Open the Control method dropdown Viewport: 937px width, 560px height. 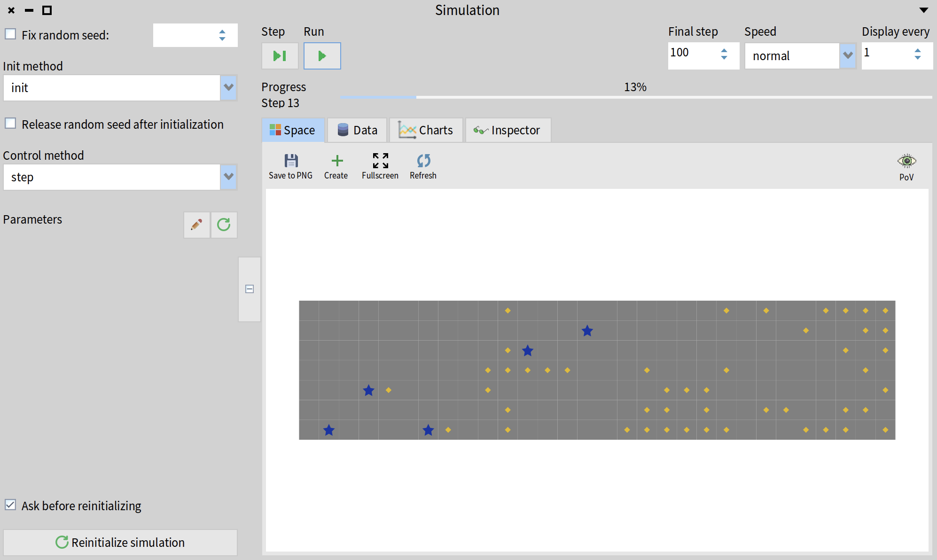(x=228, y=177)
